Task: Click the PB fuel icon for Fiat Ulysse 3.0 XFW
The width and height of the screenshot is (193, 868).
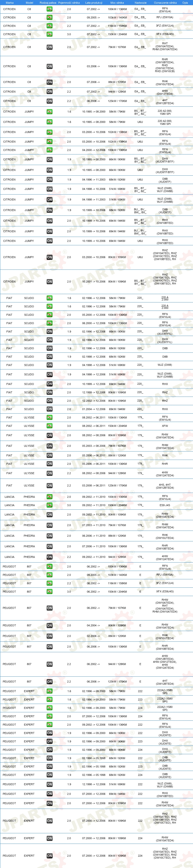Action: click(x=49, y=426)
